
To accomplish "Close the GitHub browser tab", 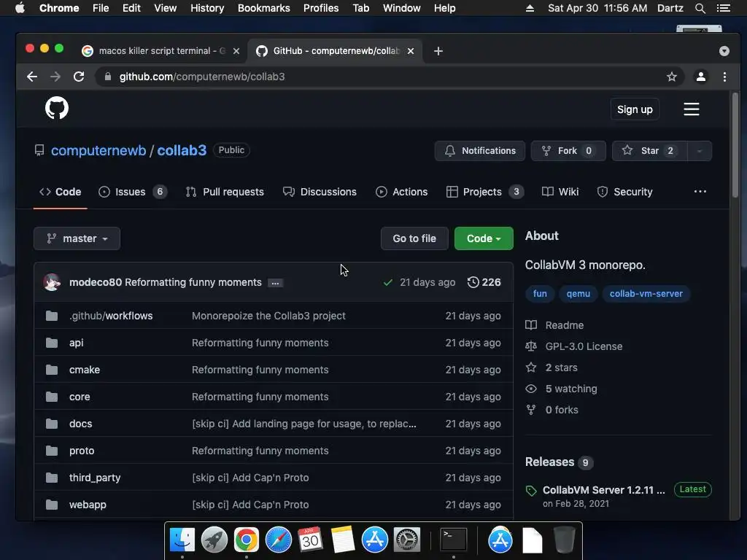I will (411, 51).
